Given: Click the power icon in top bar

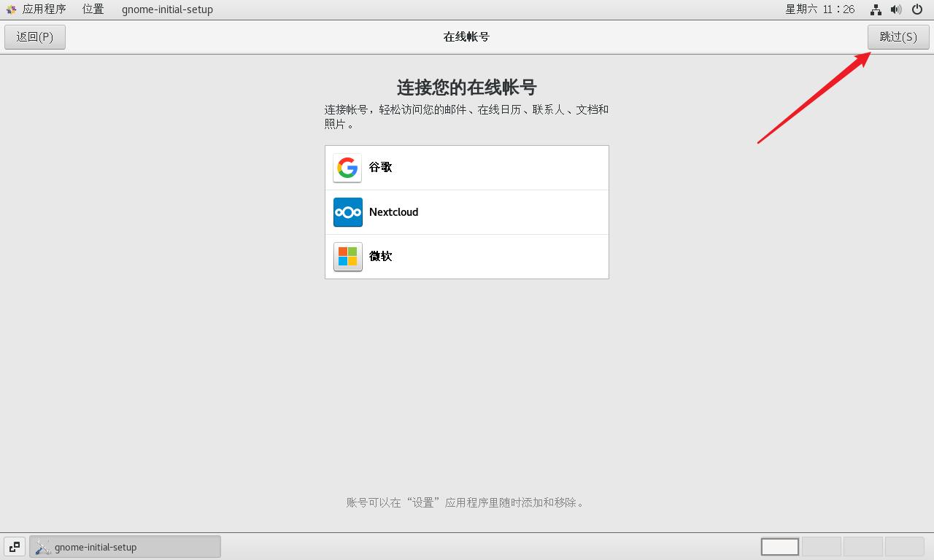Looking at the screenshot, I should coord(917,9).
